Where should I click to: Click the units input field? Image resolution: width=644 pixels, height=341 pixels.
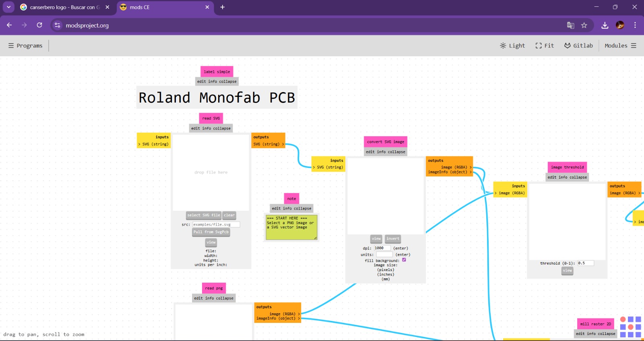384,255
